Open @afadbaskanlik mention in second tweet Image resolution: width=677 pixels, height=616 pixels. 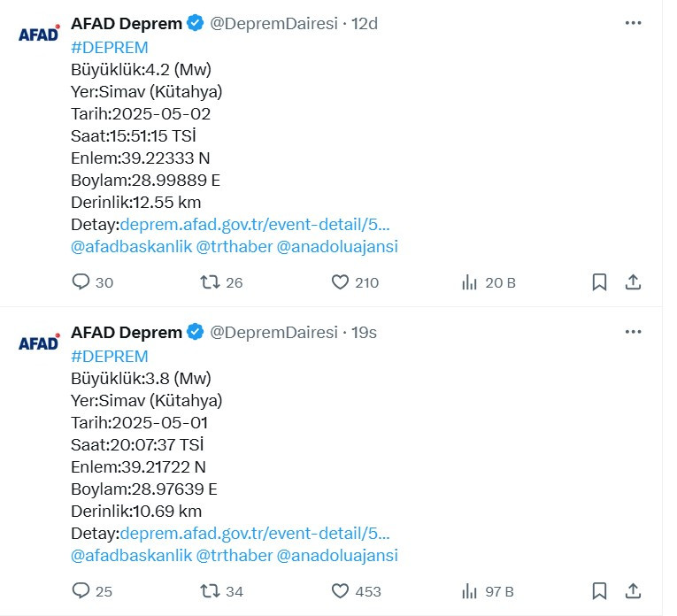(x=131, y=556)
